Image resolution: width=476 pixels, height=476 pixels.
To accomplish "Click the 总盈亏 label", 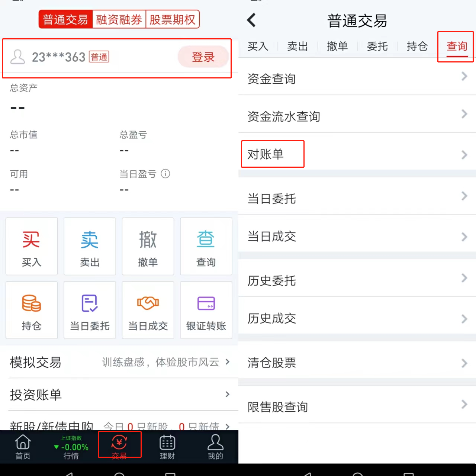I will [x=133, y=135].
